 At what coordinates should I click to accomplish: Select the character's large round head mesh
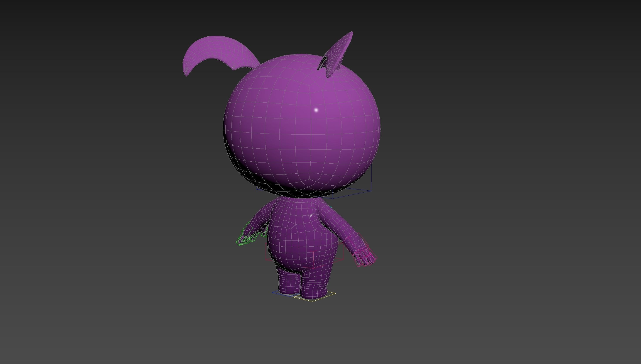click(301, 126)
